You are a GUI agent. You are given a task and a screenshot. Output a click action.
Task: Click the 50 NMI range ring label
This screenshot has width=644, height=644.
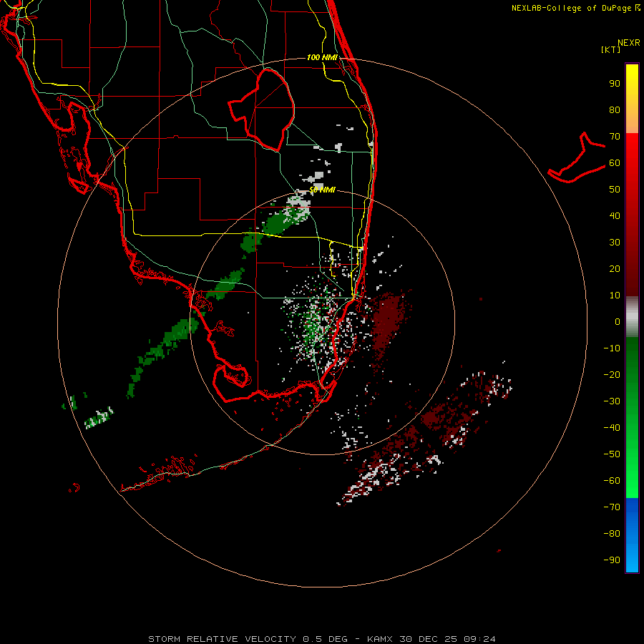322,190
